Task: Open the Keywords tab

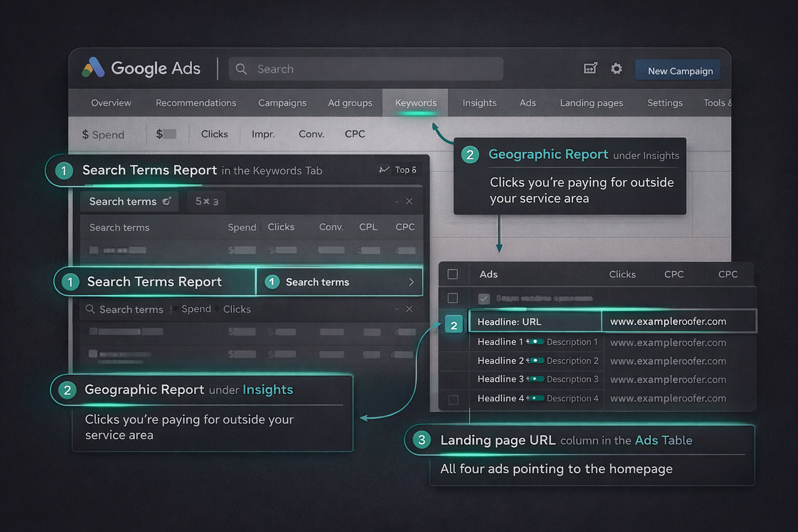Action: pos(416,103)
